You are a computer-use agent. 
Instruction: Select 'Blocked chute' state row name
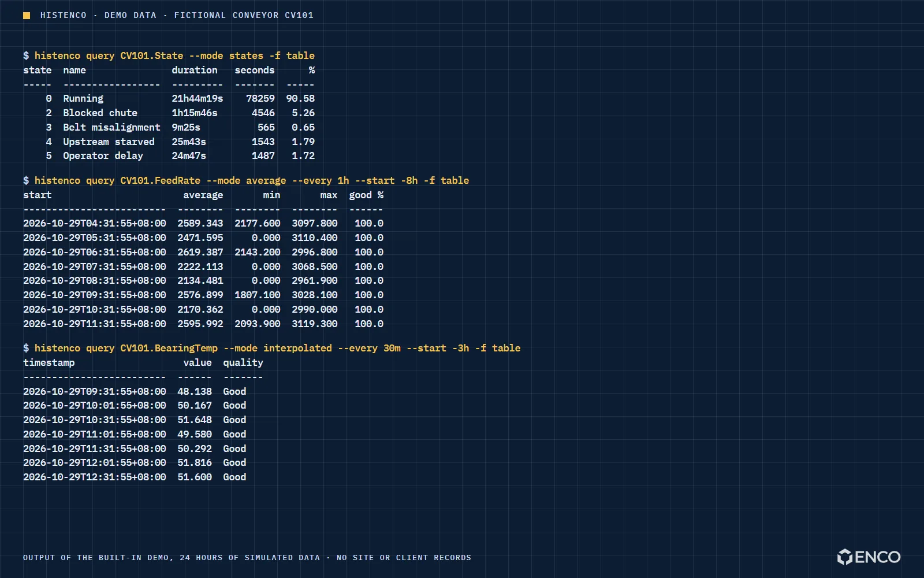(100, 113)
